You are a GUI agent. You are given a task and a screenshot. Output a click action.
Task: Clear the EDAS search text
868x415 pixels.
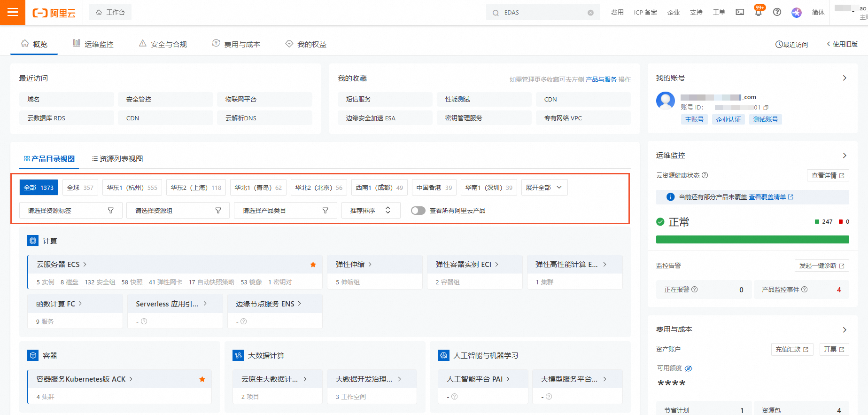pos(590,13)
